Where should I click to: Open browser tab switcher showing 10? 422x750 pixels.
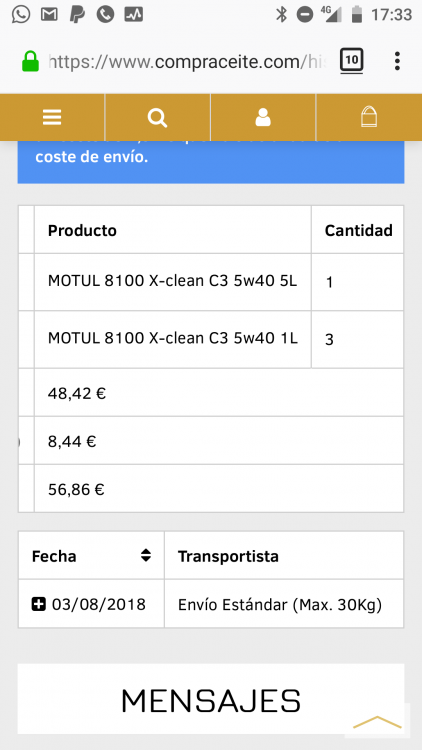click(352, 61)
